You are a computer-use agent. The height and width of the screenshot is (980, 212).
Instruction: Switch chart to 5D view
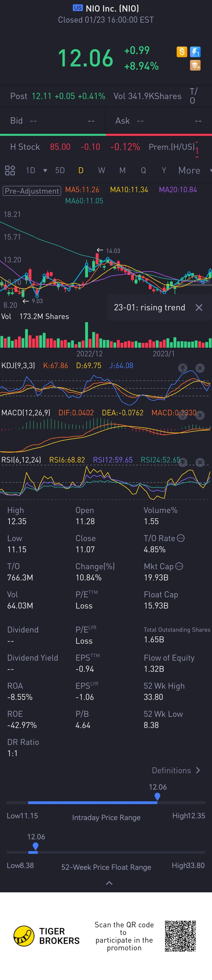(60, 170)
